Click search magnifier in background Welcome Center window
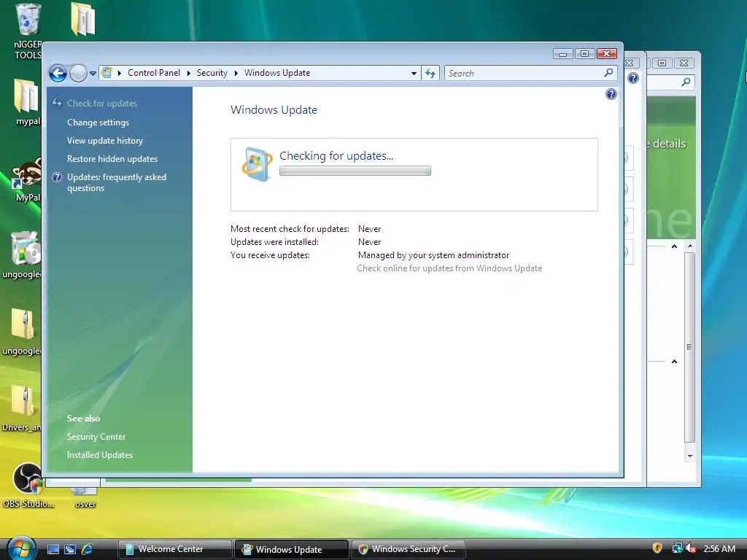This screenshot has width=747, height=560. [686, 82]
